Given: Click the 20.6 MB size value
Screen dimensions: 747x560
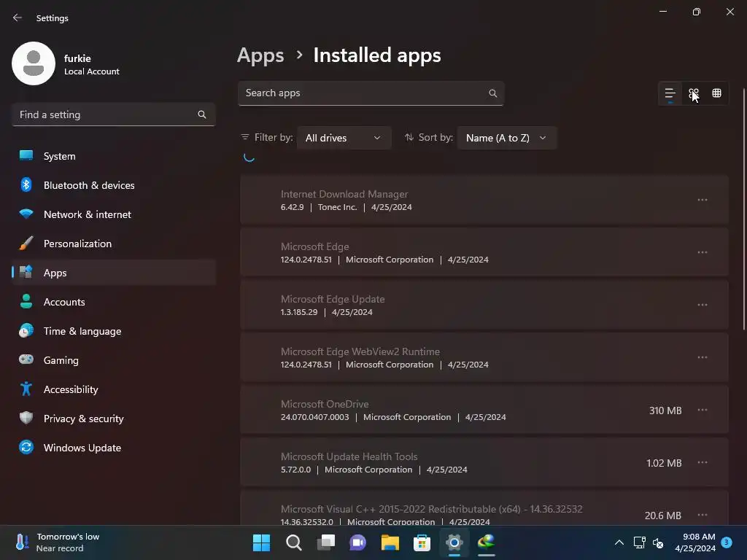Looking at the screenshot, I should (662, 516).
